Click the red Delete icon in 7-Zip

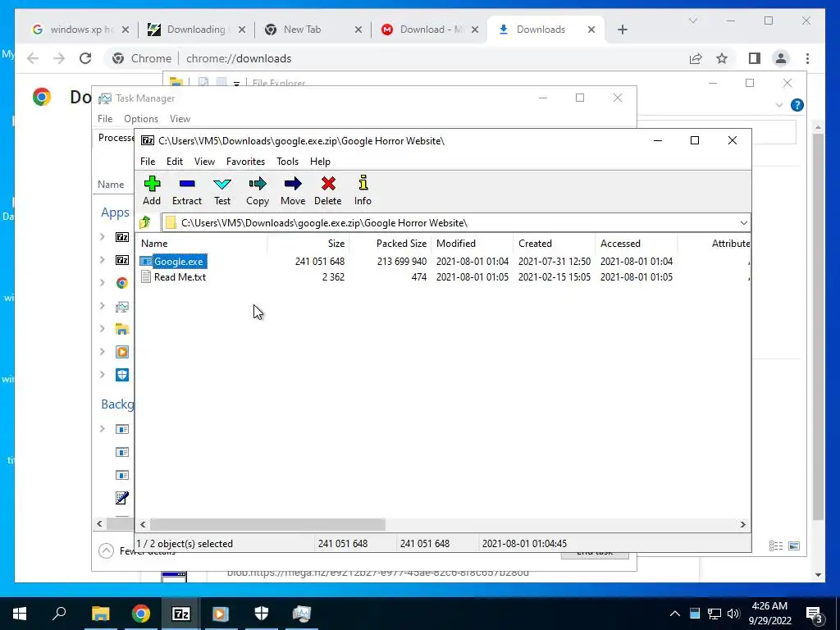tap(328, 185)
